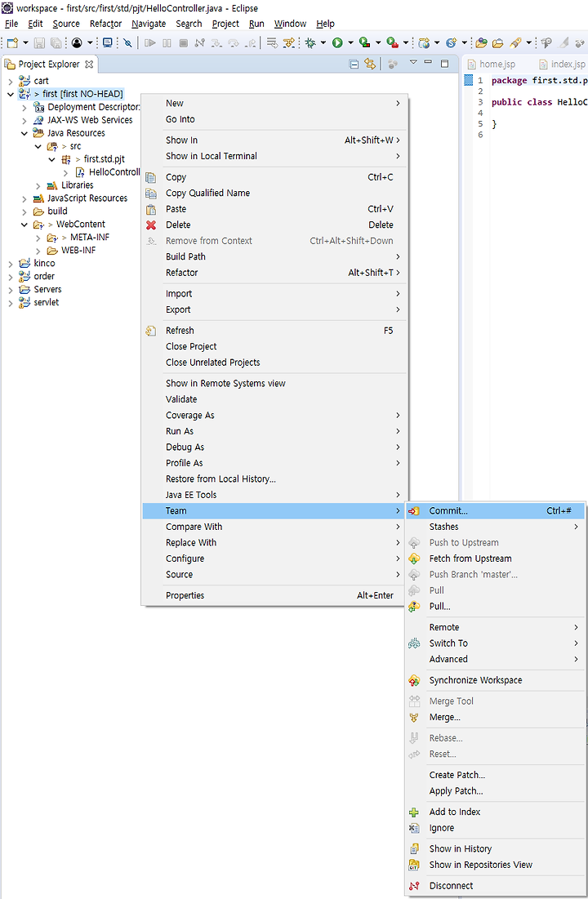The height and width of the screenshot is (899, 588).
Task: Select the META-INF folder
Action: pyautogui.click(x=89, y=238)
